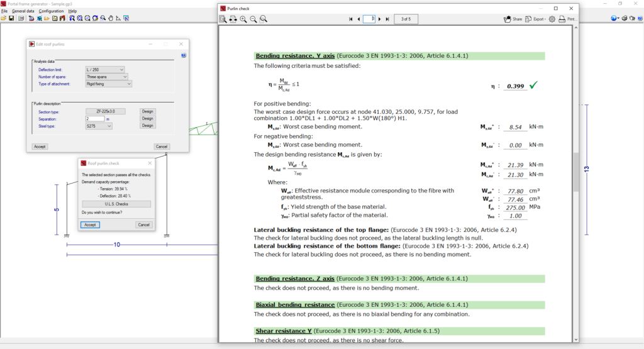644x349 pixels.
Task: Open the Deflection limit dropdown
Action: pyautogui.click(x=106, y=69)
